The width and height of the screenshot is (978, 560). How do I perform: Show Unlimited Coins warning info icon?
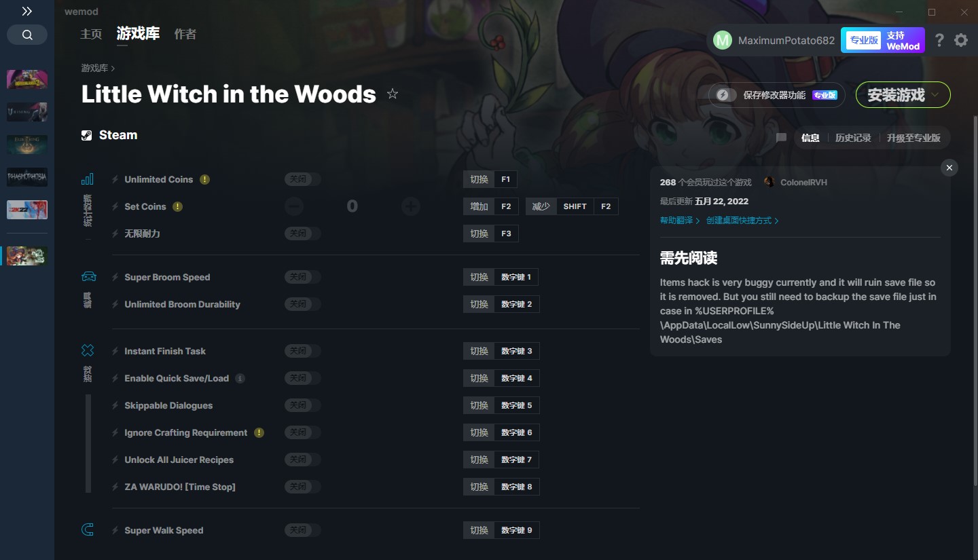204,179
